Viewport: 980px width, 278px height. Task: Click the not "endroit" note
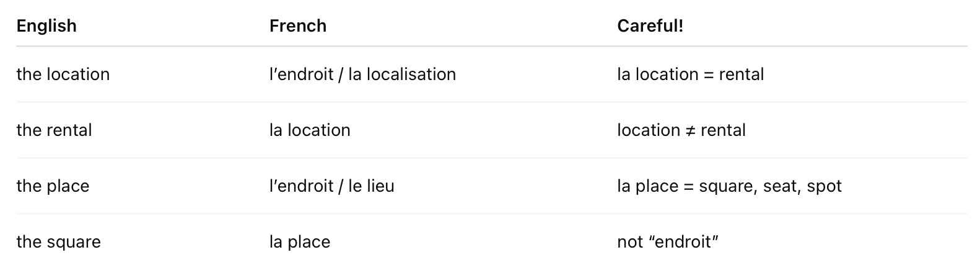[x=668, y=242]
